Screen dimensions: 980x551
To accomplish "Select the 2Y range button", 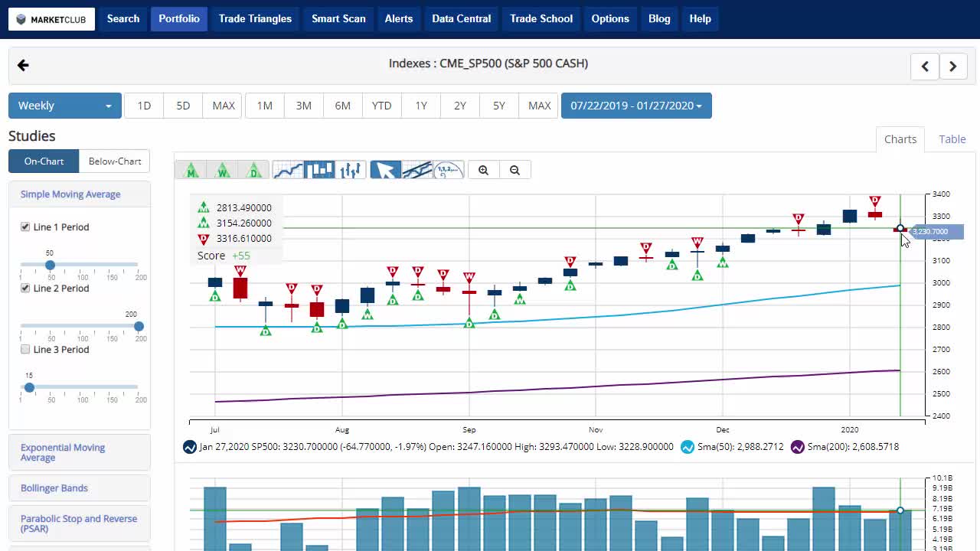I will click(x=460, y=106).
